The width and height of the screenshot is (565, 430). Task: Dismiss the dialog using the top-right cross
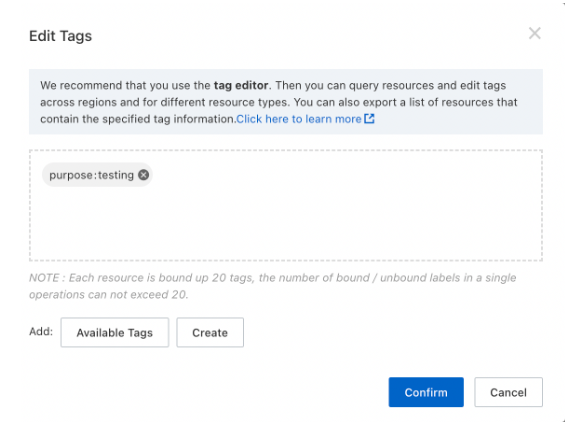(x=535, y=33)
